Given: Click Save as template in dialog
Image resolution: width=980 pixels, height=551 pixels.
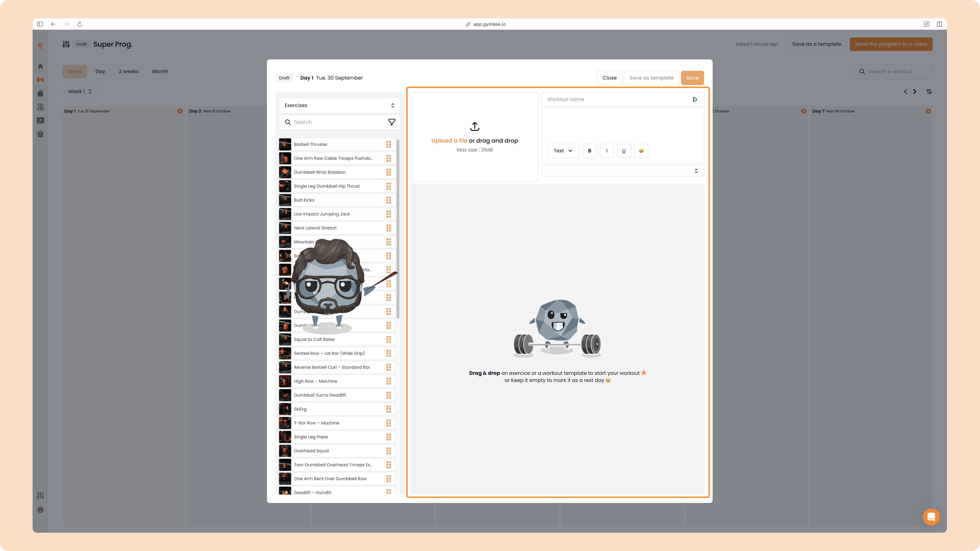Looking at the screenshot, I should [651, 78].
